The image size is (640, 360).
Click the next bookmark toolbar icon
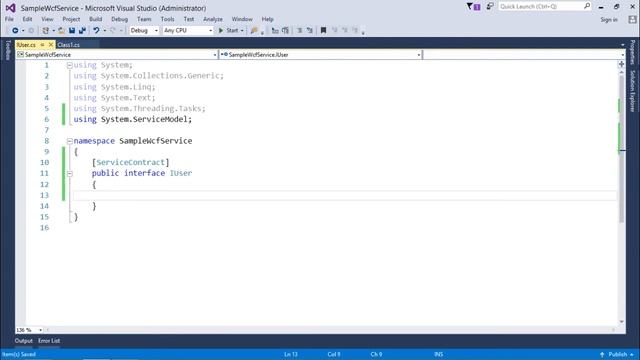[344, 31]
